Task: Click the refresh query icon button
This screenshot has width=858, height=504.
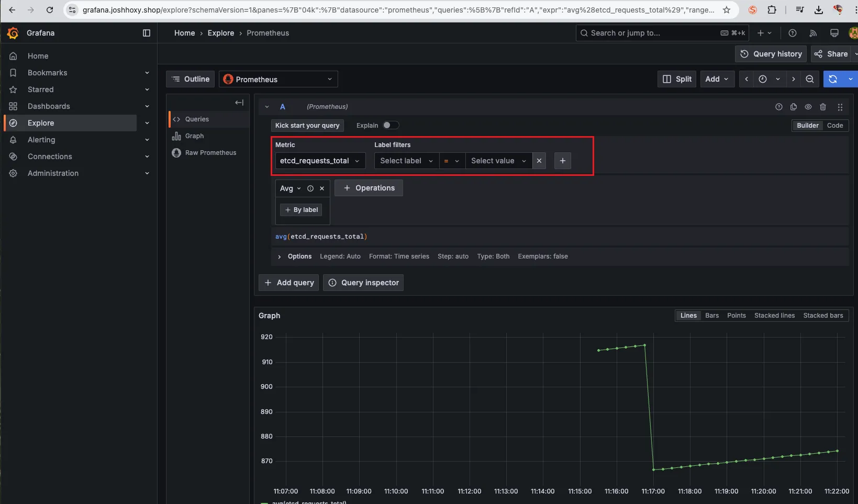Action: click(833, 79)
